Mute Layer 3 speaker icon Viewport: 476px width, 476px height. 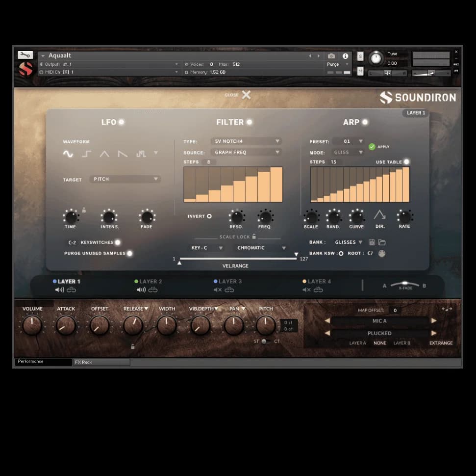point(217,290)
